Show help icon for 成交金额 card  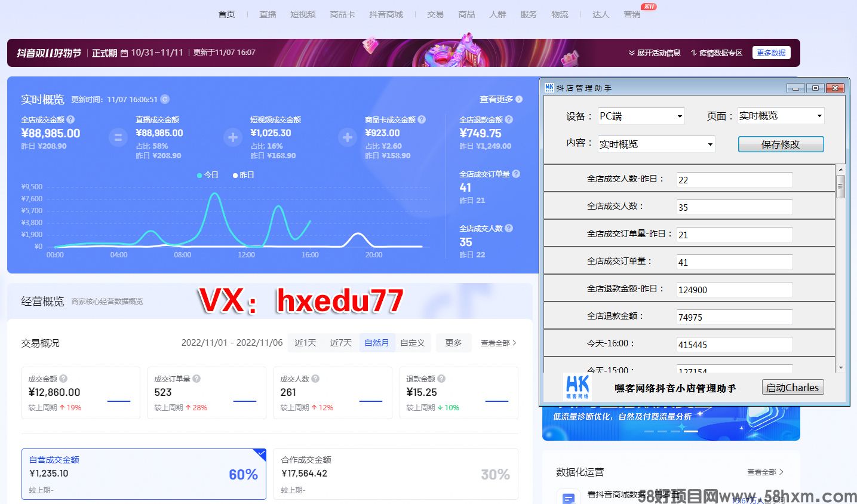click(x=63, y=379)
